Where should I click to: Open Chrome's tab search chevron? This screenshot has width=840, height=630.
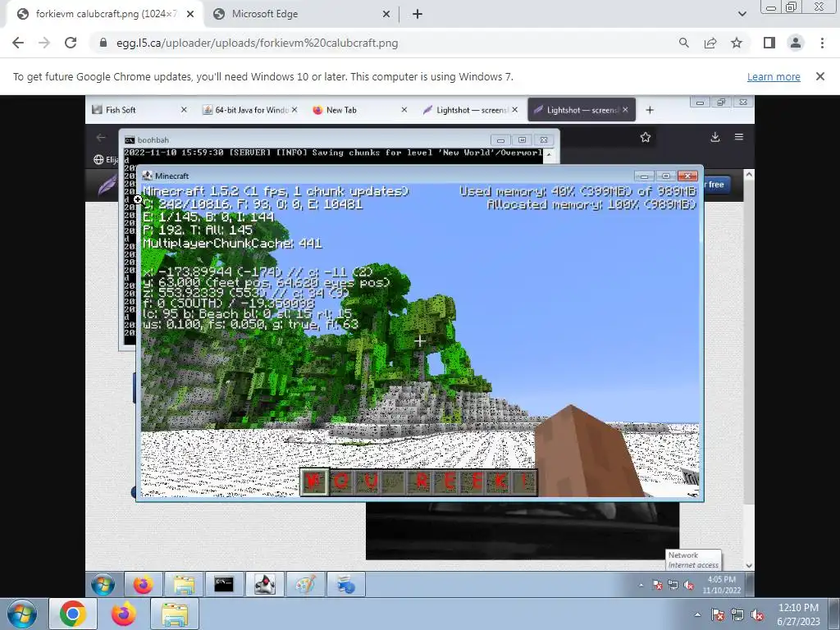(x=742, y=14)
